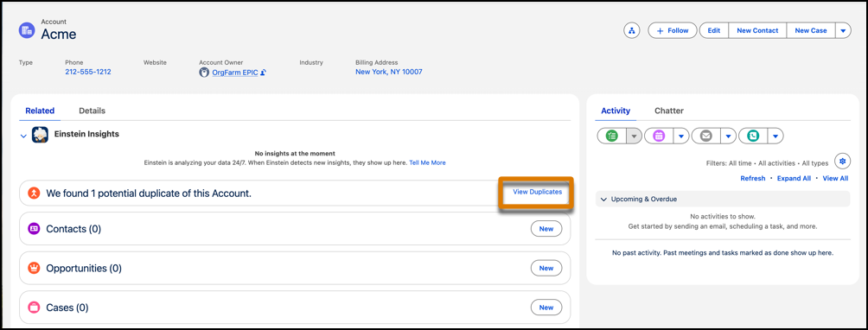Open the OrgFarm EPIC owner link
The image size is (868, 330).
[x=235, y=73]
